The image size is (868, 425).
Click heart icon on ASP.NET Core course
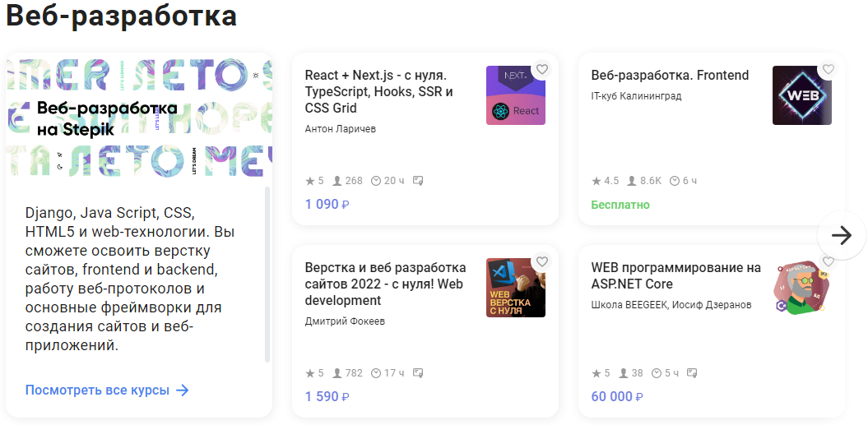829,261
